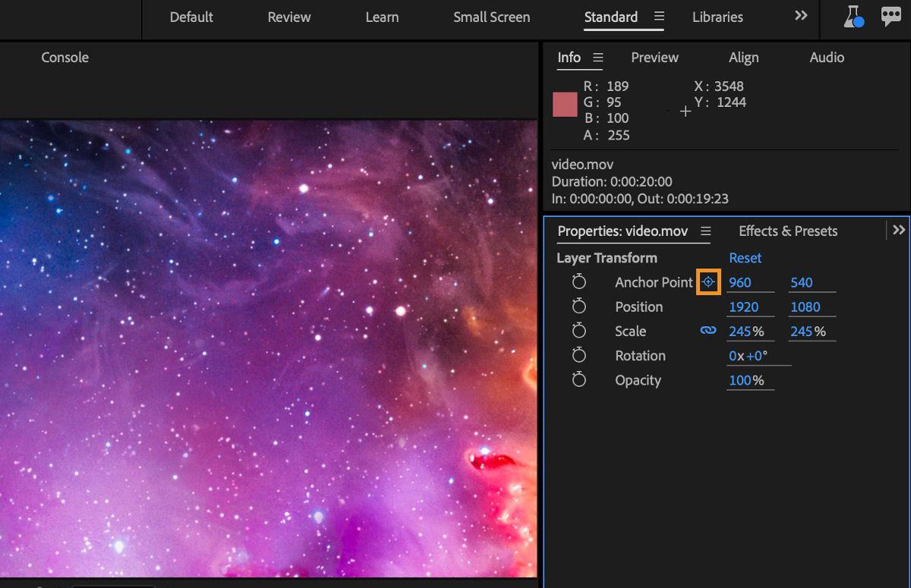Screen dimensions: 911x588
Task: Click the second Scale value 245%
Action: coord(808,331)
